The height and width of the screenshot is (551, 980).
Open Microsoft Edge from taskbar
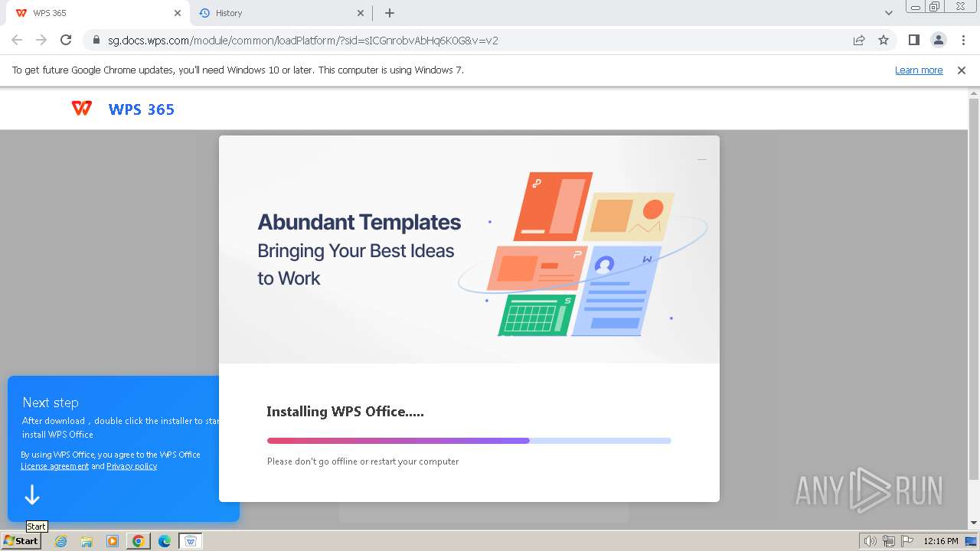click(165, 541)
